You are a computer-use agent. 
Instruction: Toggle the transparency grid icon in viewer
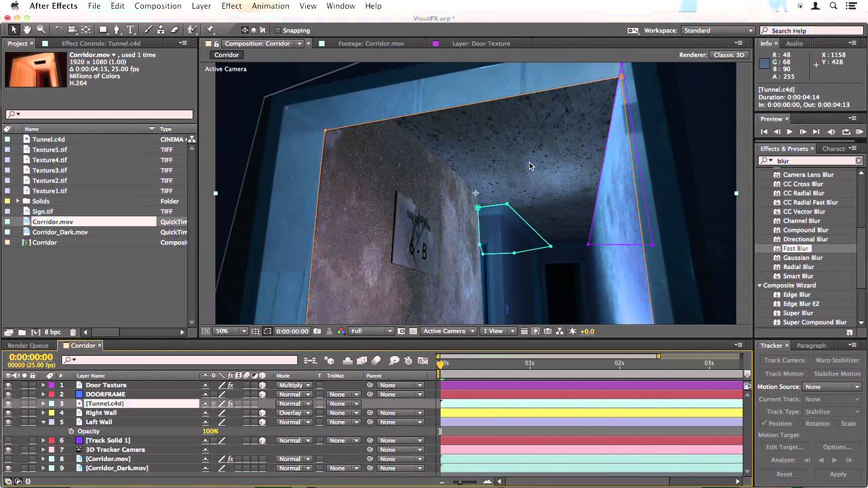(413, 331)
